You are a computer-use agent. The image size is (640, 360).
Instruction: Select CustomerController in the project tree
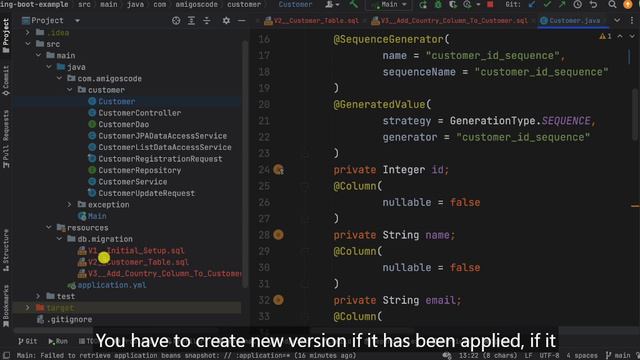point(139,113)
